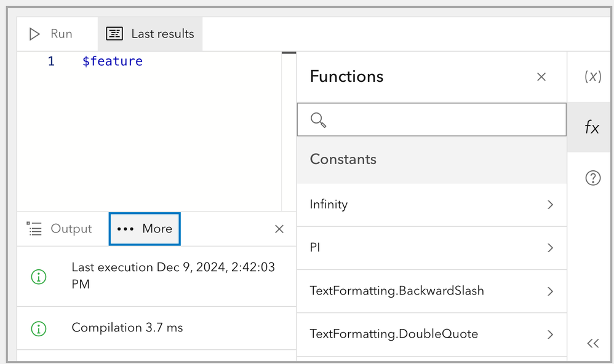This screenshot has width=614, height=364.
Task: Click the $feature code line
Action: 113,61
